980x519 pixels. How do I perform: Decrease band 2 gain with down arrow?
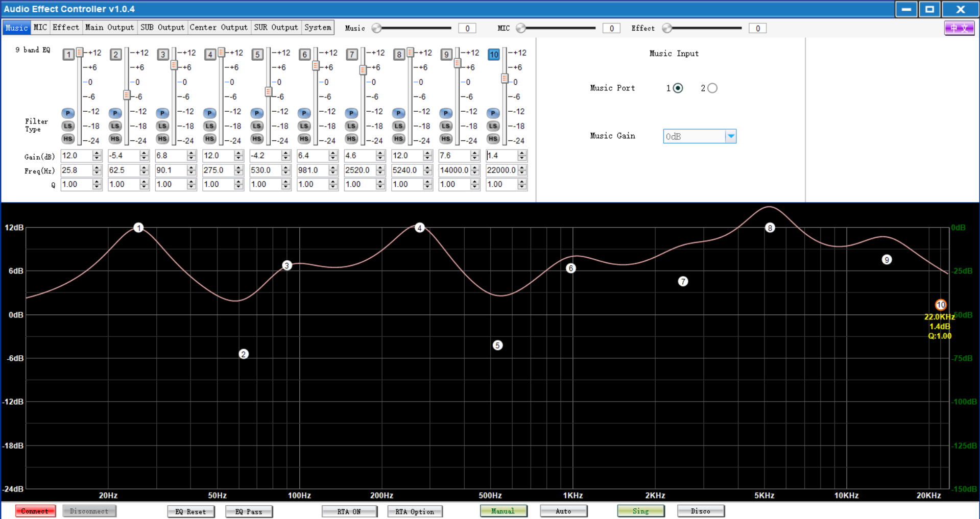click(144, 159)
